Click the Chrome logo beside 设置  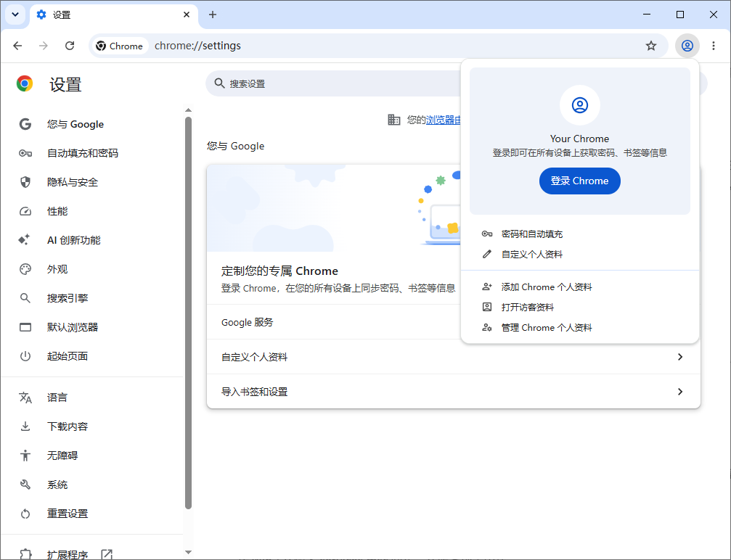tap(25, 84)
